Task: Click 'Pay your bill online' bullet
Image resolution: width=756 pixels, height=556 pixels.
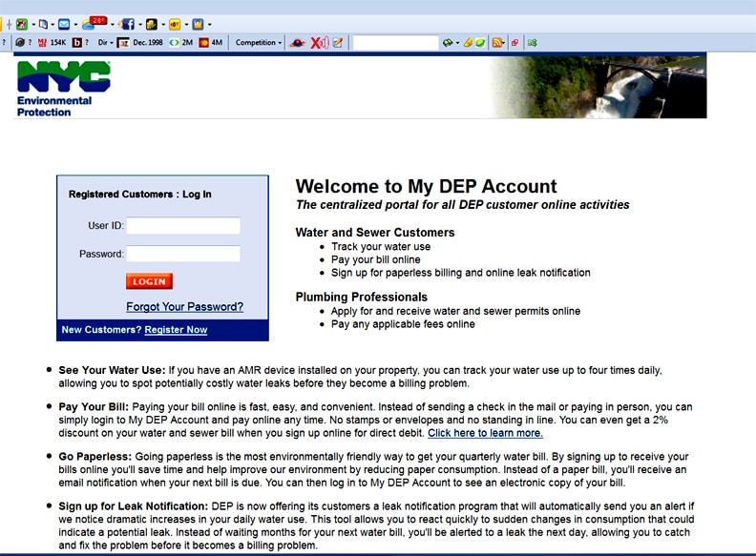Action: [375, 259]
